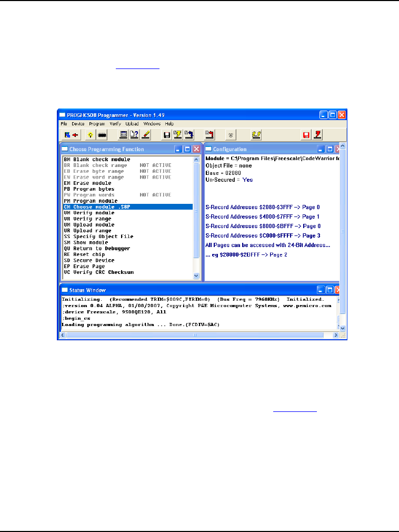
Task: Click the black floppy disk toolbar icon
Action: pos(167,135)
